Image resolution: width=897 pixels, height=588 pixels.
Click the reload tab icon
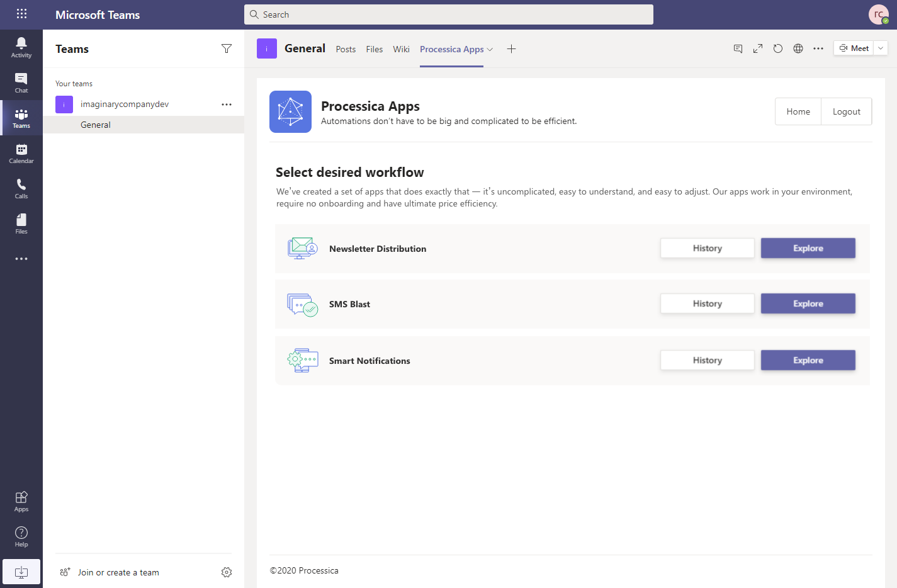(778, 48)
